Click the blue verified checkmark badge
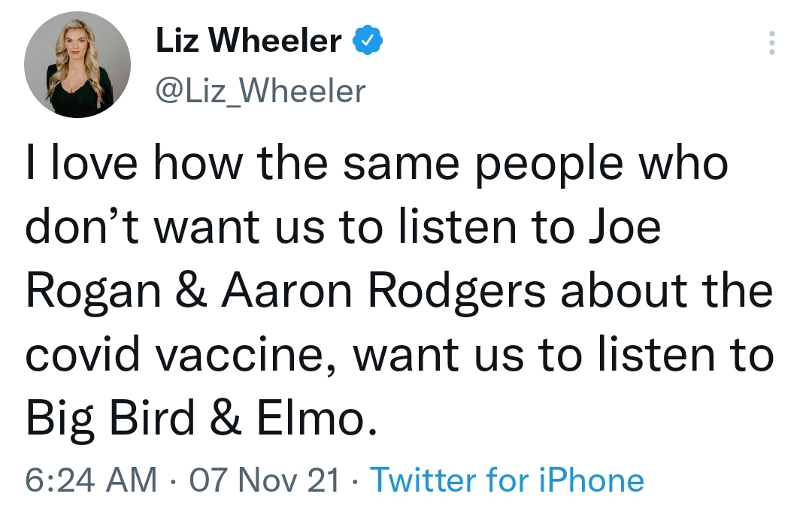This screenshot has width=812, height=524. [x=367, y=41]
